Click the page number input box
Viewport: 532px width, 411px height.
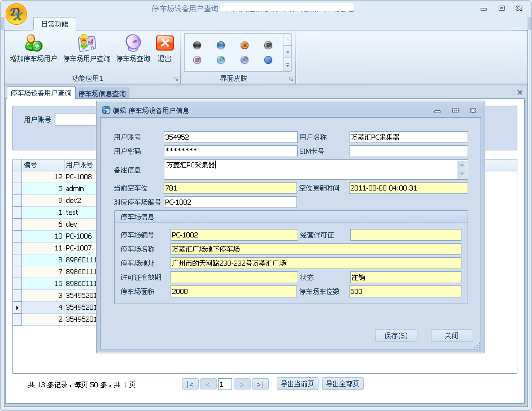pyautogui.click(x=225, y=384)
